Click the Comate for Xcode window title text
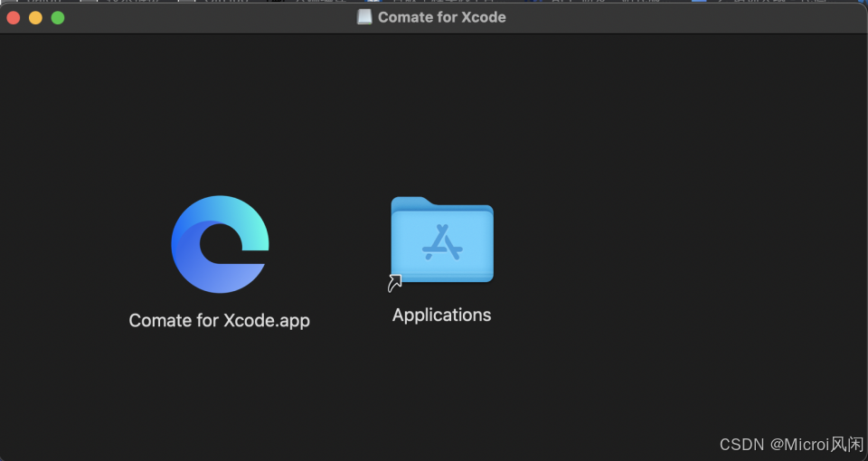Image resolution: width=868 pixels, height=461 pixels. 442,17
